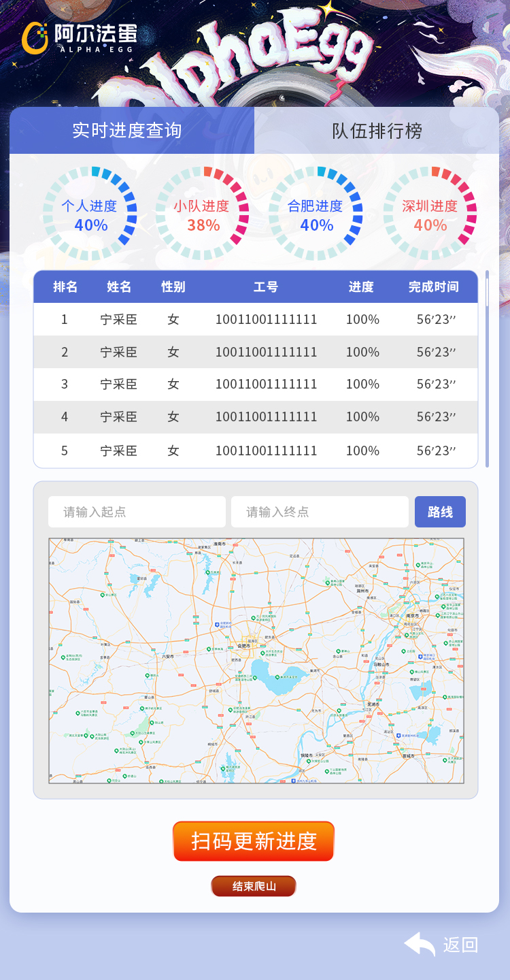This screenshot has width=510, height=980.
Task: Click the ranking table vertical scrollbar
Action: tap(487, 368)
